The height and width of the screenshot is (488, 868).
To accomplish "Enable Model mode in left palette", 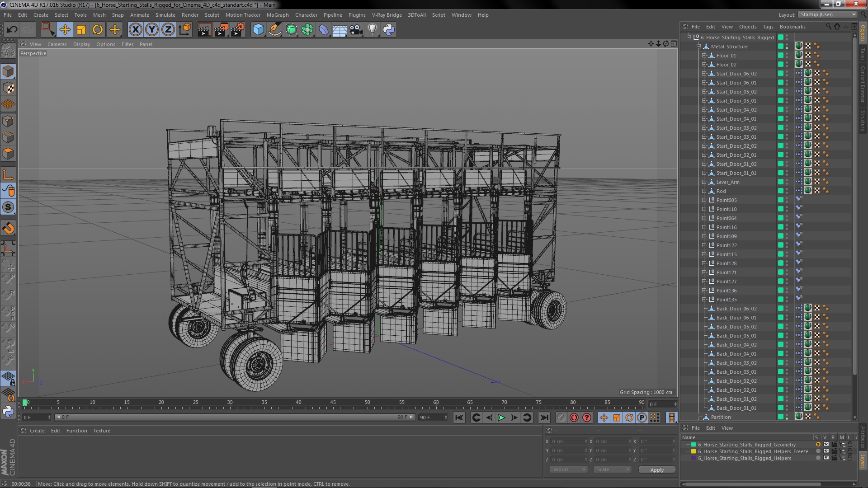I will (8, 71).
